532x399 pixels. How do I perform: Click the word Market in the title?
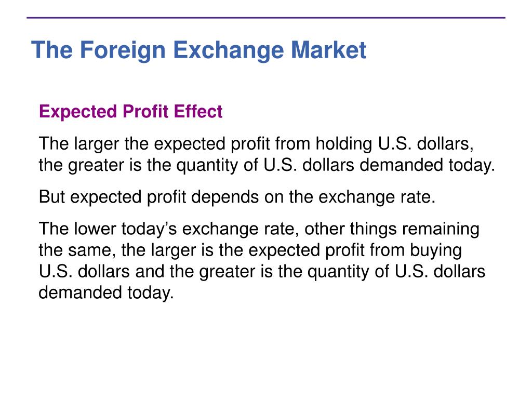pyautogui.click(x=328, y=50)
